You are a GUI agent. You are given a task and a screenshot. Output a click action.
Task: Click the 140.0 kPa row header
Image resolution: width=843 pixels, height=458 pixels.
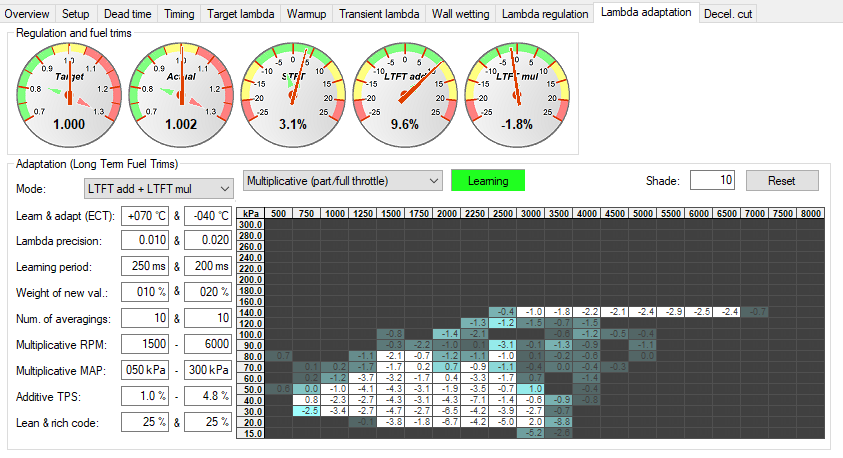[251, 312]
